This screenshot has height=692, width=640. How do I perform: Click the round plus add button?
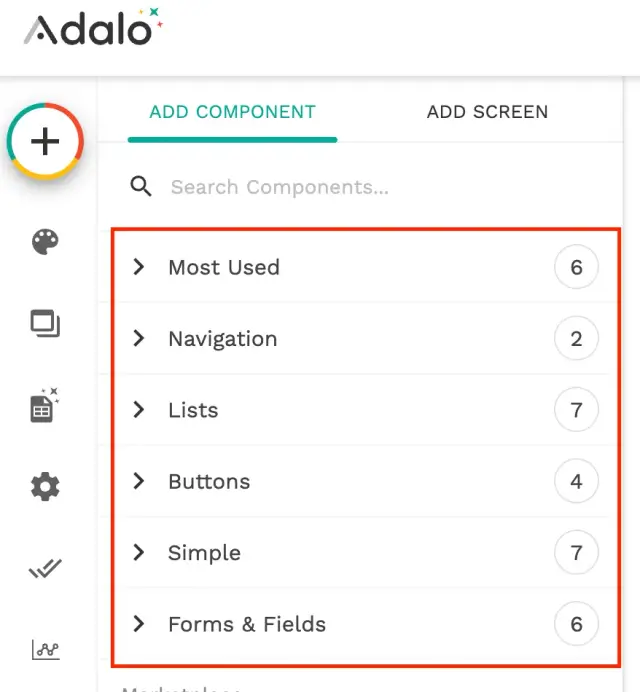(45, 142)
